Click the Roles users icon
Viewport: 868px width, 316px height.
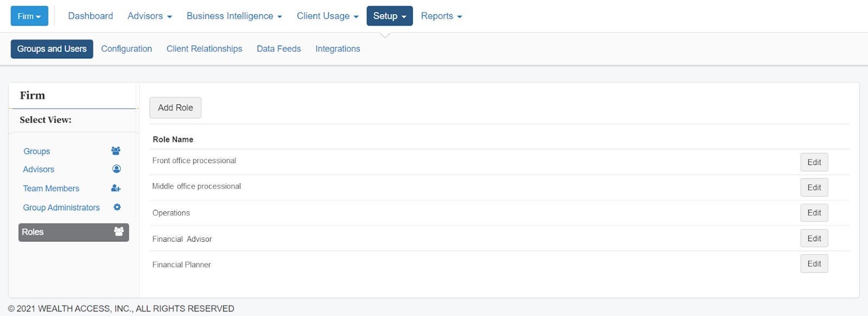[119, 231]
